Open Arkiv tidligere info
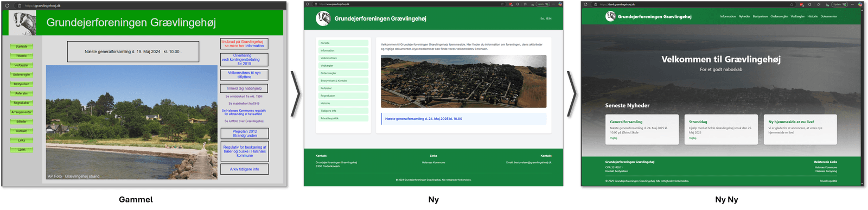 coord(245,169)
